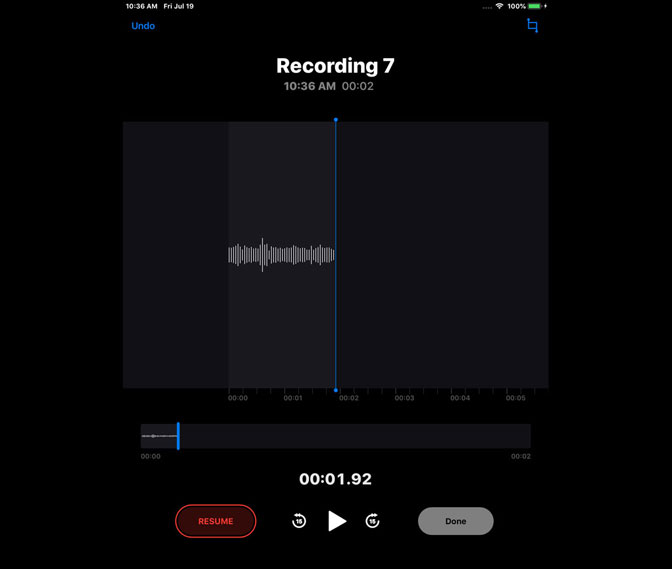This screenshot has width=672, height=569.
Task: Click the 00:01 mark on the timeline ruler
Action: [x=293, y=398]
